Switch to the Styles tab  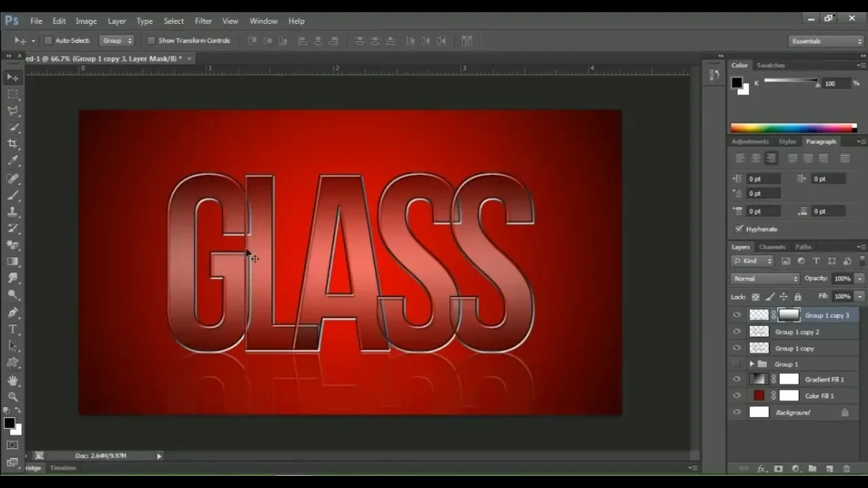click(x=787, y=142)
